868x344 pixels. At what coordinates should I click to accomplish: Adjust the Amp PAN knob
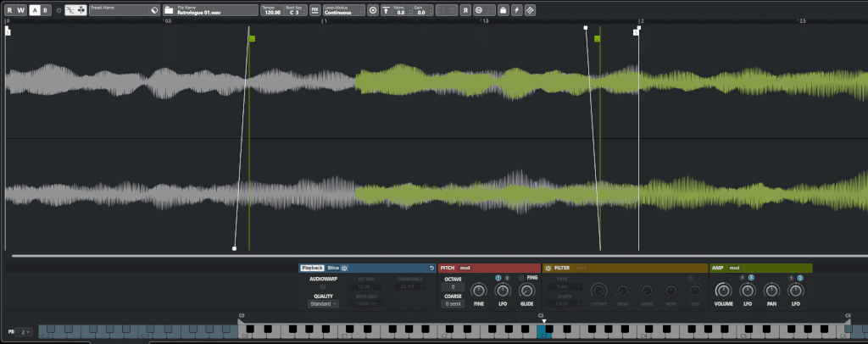click(x=771, y=290)
